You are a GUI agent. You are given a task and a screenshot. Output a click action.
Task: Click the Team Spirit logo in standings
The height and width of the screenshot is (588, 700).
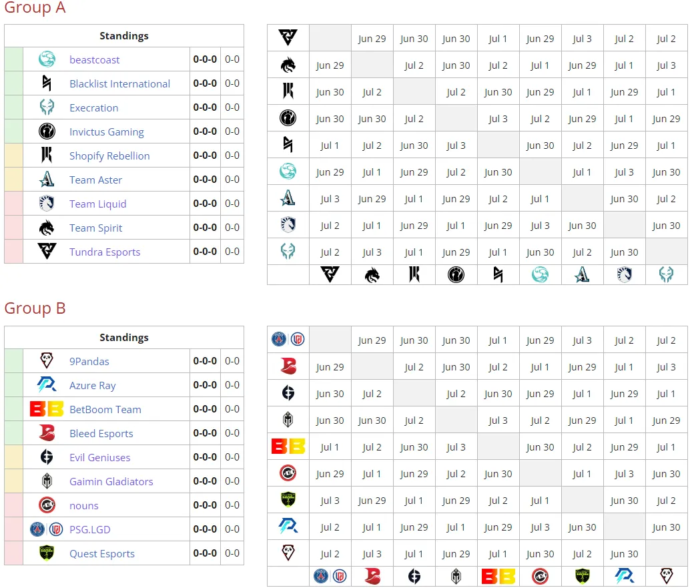(47, 228)
